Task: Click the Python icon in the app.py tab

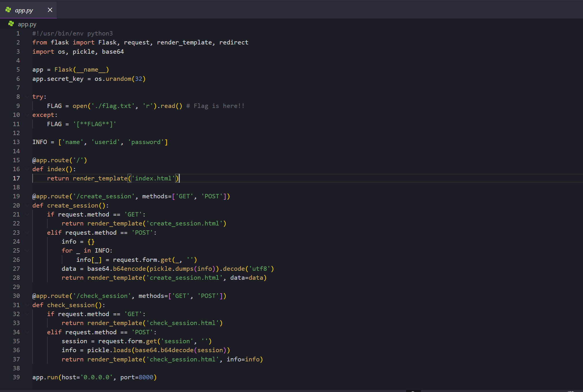Action: (x=8, y=10)
